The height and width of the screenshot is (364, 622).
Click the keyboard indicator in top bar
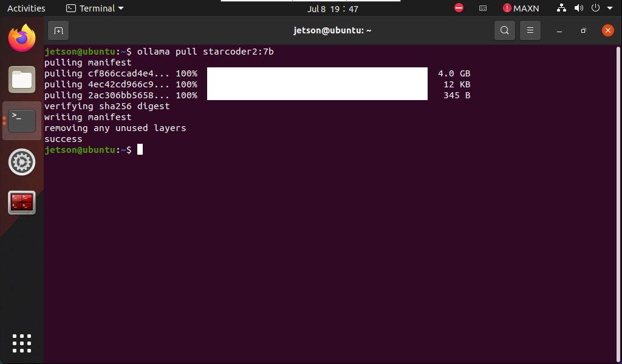pyautogui.click(x=483, y=8)
